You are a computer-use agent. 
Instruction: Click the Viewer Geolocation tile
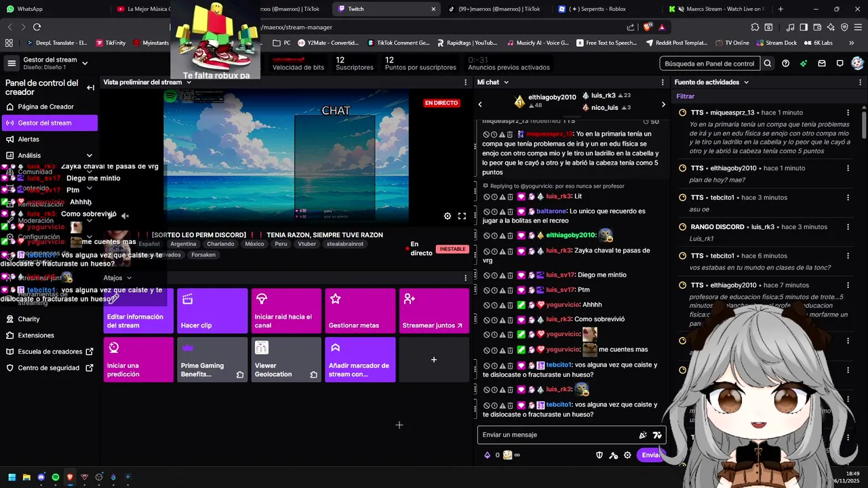click(286, 360)
